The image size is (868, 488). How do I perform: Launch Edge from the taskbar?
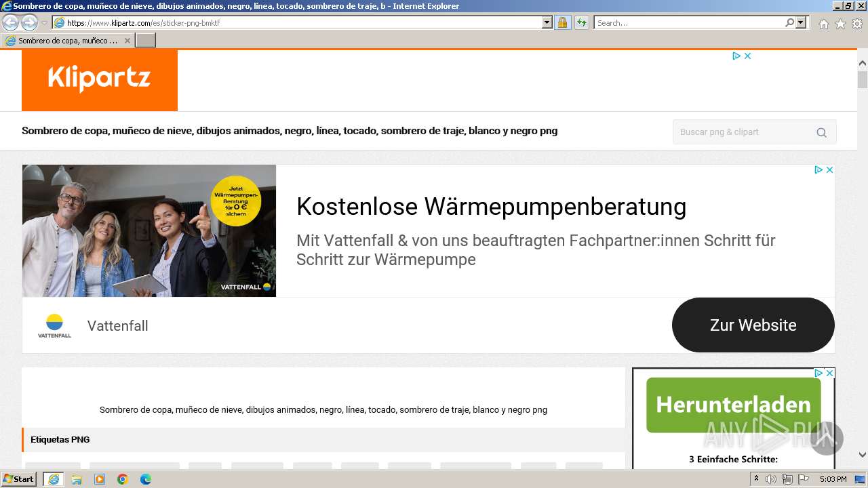(x=146, y=479)
